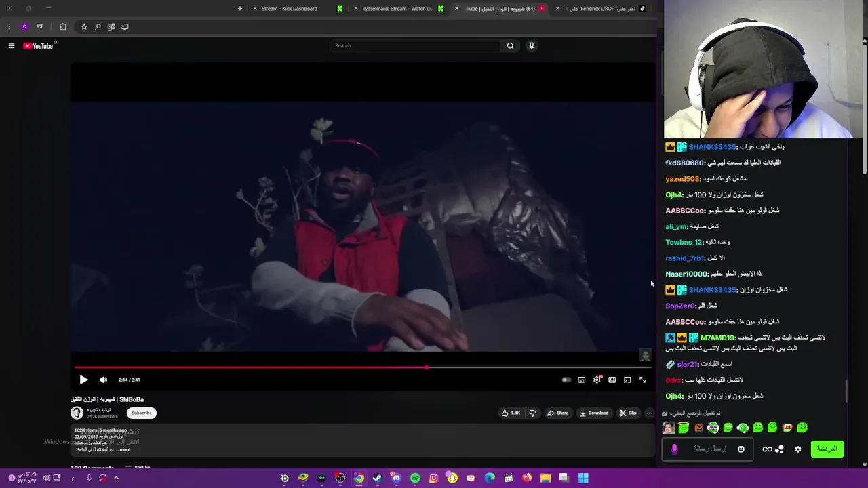Click the green chat send button
868x488 pixels.
(827, 449)
